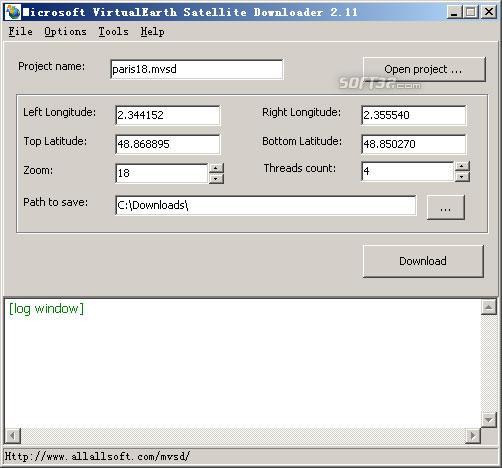
Task: Click inside the log window text area
Action: tap(243, 363)
